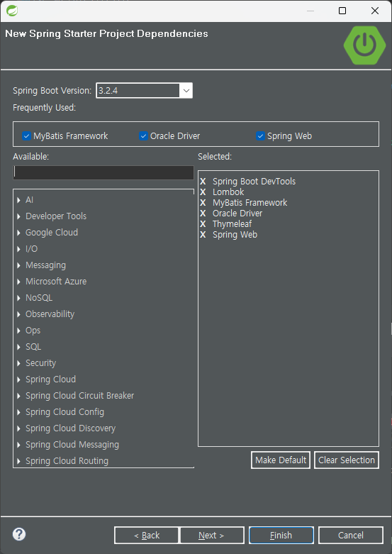This screenshot has height=554, width=392.
Task: Remove Oracle Driver from Selected using X
Action: (x=203, y=213)
